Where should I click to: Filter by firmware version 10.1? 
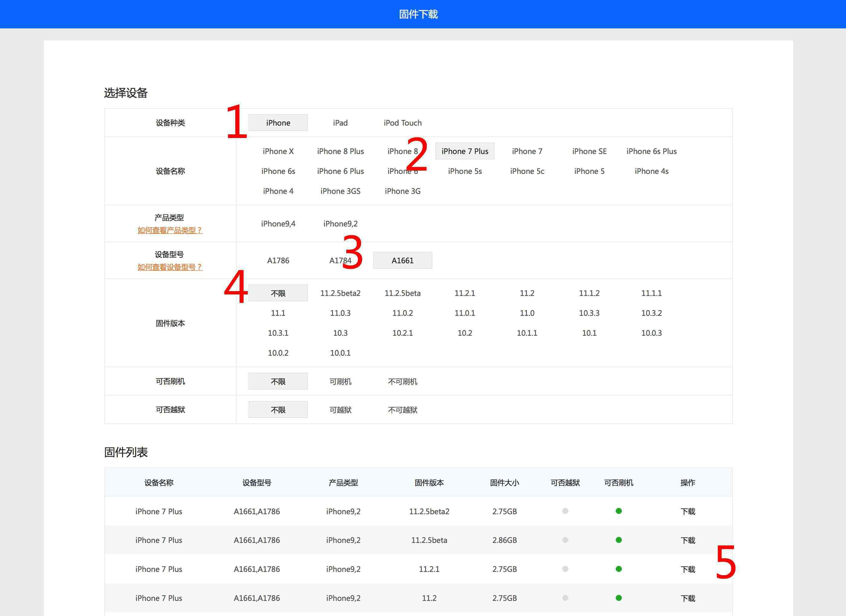point(589,333)
